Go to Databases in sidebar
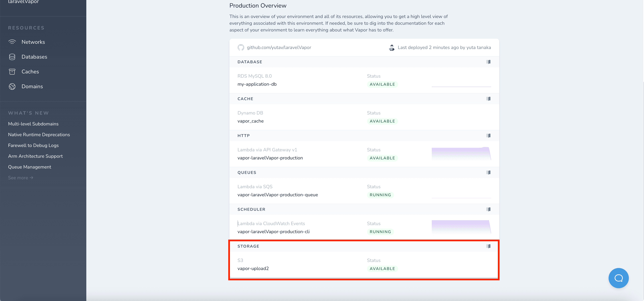644x301 pixels. point(34,57)
